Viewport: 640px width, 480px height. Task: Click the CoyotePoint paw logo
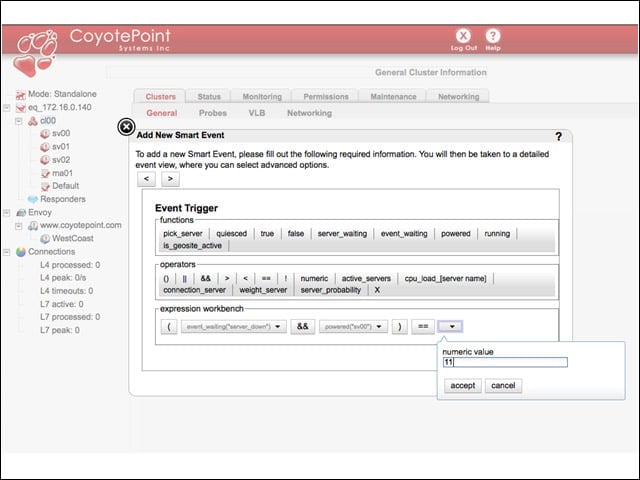pos(36,53)
